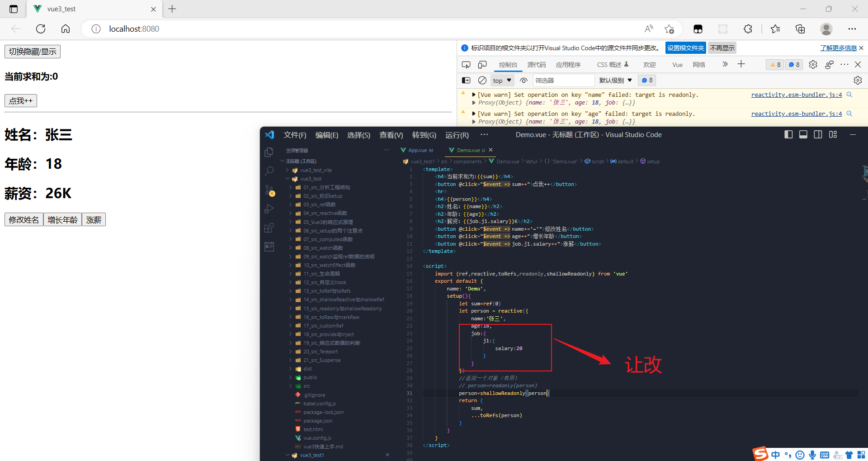
Task: Click the Sogou microphone voice input icon
Action: tap(812, 455)
